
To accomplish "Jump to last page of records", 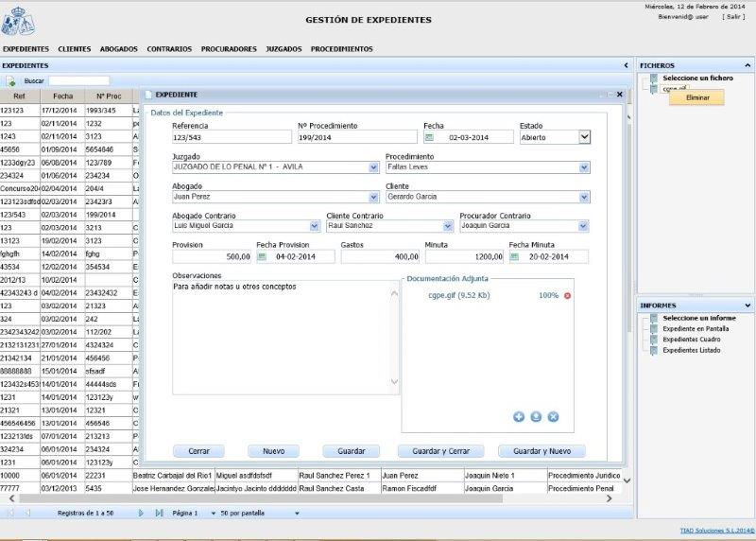I will [158, 513].
